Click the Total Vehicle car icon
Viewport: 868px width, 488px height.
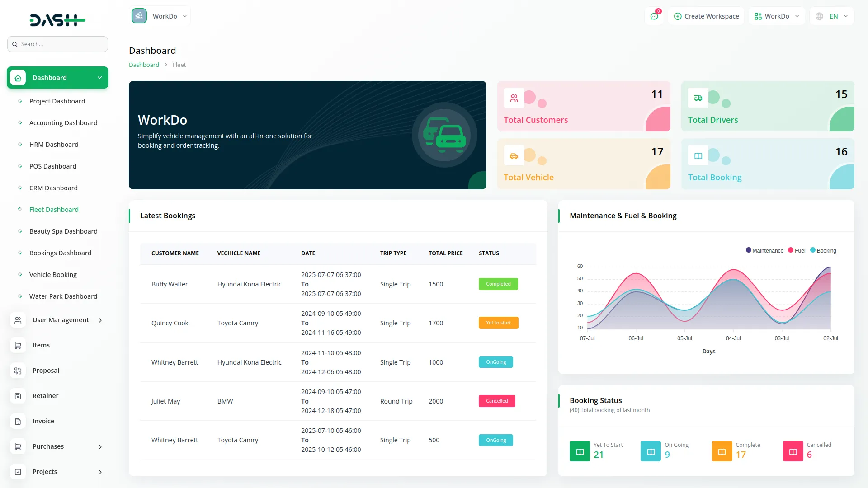coord(514,156)
